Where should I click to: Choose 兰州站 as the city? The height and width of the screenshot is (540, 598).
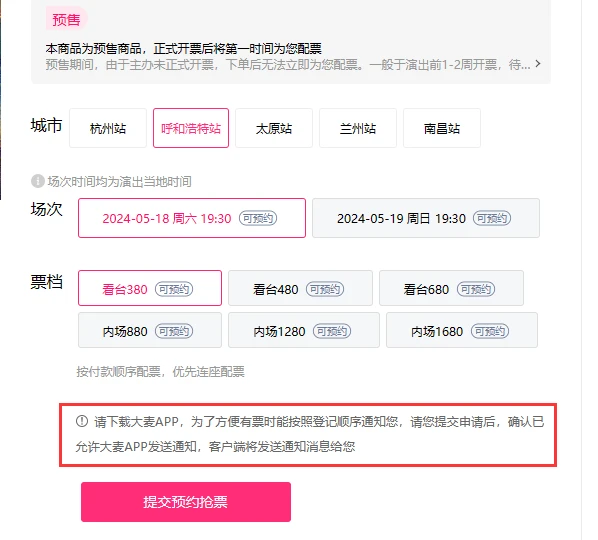pyautogui.click(x=358, y=128)
